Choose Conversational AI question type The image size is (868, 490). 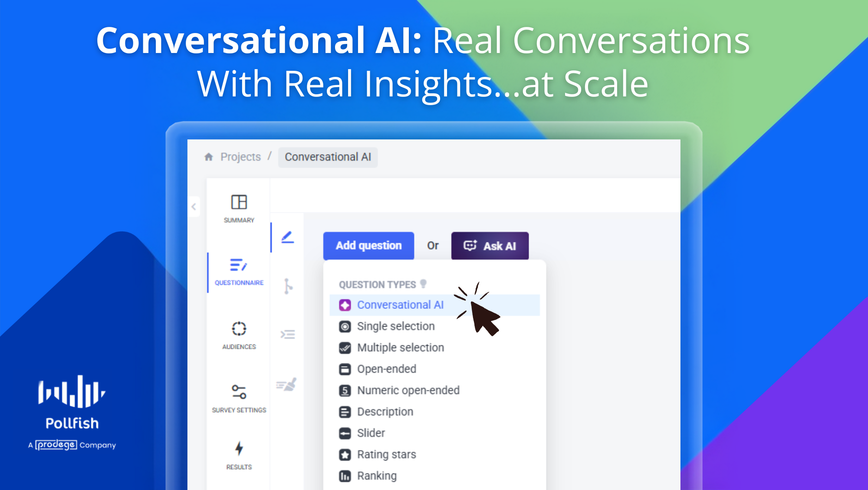point(434,305)
